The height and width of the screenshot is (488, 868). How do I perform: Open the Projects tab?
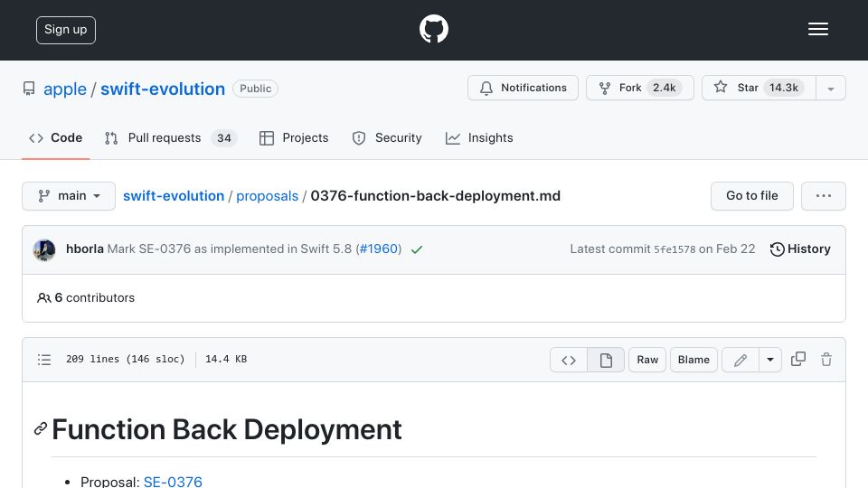coord(294,137)
